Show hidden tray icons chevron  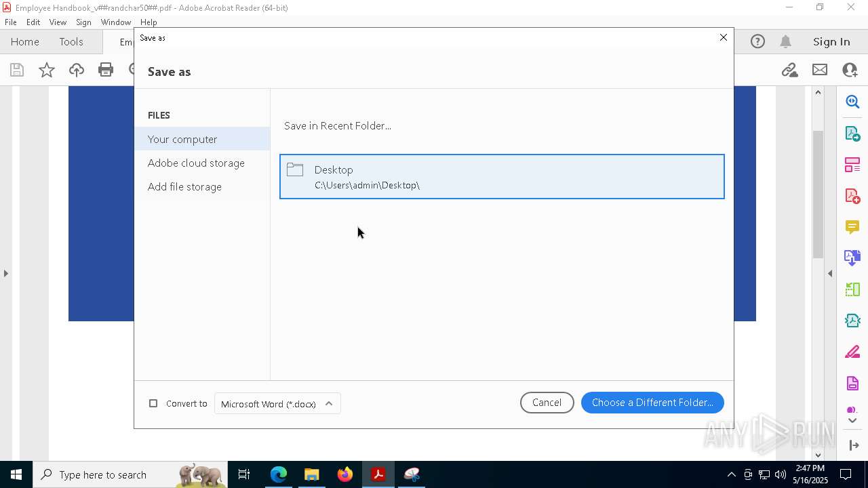point(731,474)
